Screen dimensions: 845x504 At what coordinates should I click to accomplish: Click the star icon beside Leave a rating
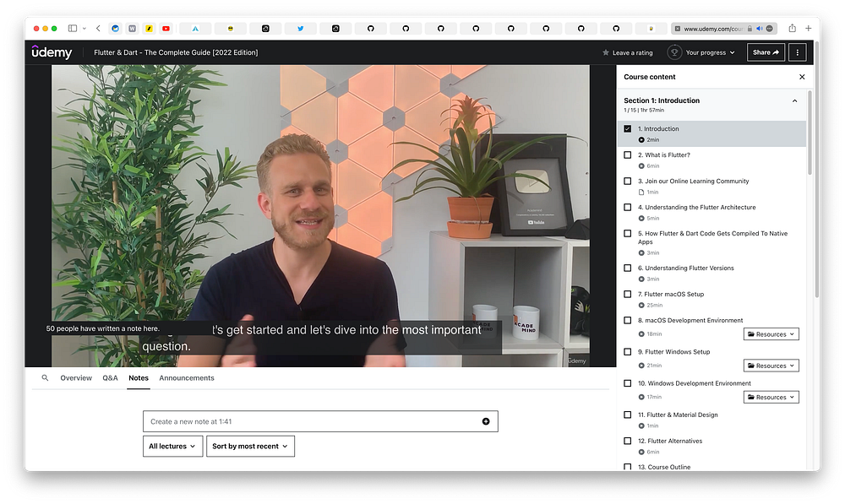(606, 53)
